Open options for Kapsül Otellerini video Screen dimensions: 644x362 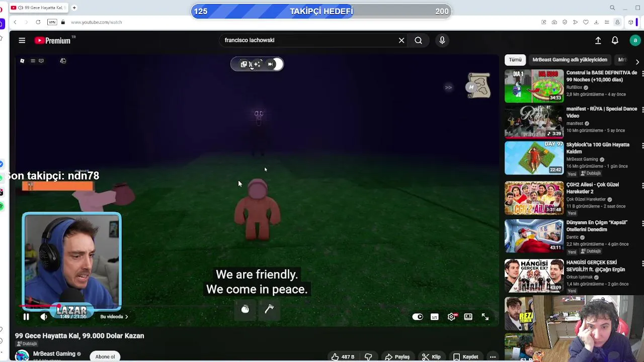point(642,223)
